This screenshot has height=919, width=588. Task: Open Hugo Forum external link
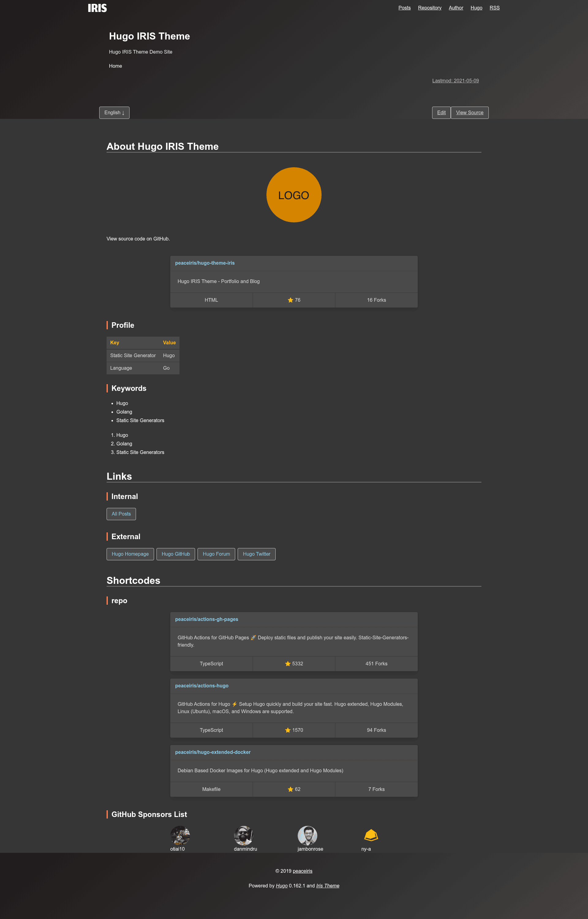pos(216,554)
